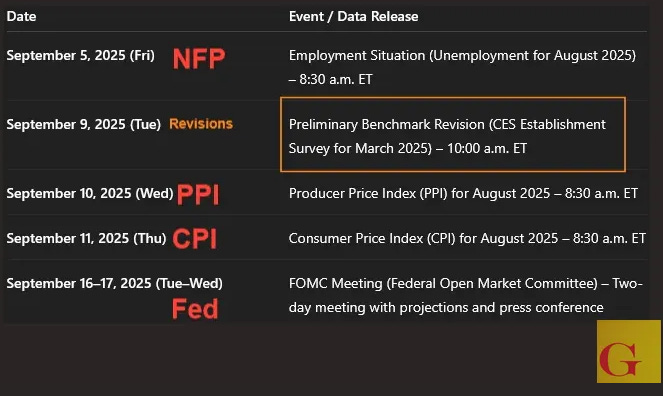This screenshot has width=663, height=396.
Task: Click the September 11, 2025 (Thu) date
Action: click(x=86, y=238)
